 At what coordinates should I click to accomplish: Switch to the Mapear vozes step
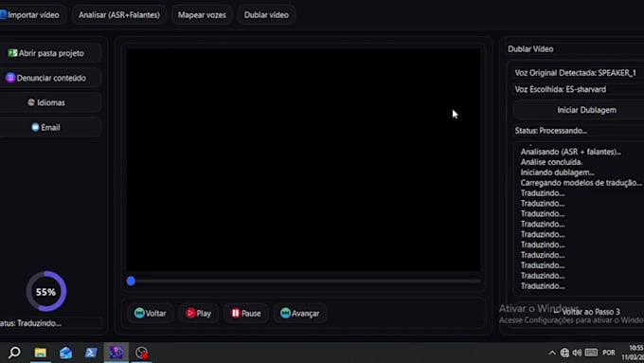pyautogui.click(x=202, y=15)
